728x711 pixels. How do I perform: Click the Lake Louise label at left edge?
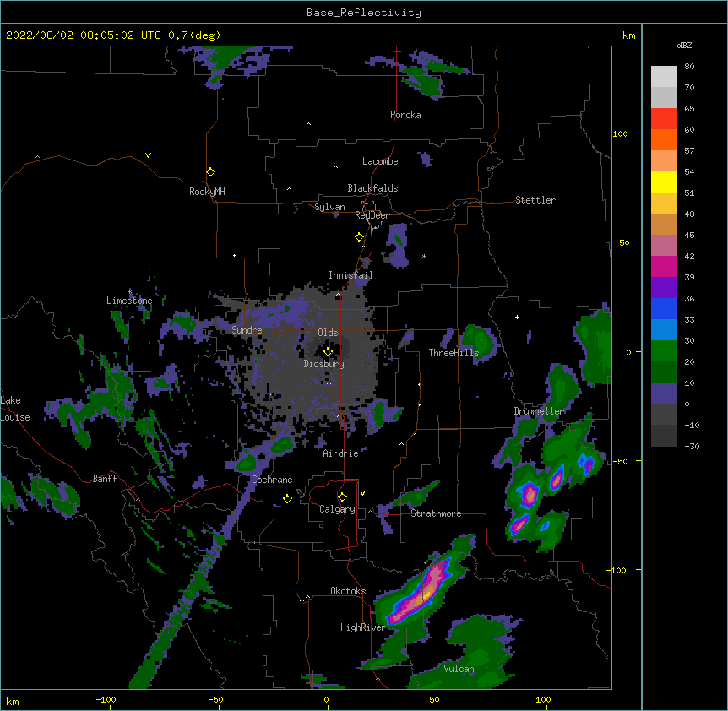(15, 409)
